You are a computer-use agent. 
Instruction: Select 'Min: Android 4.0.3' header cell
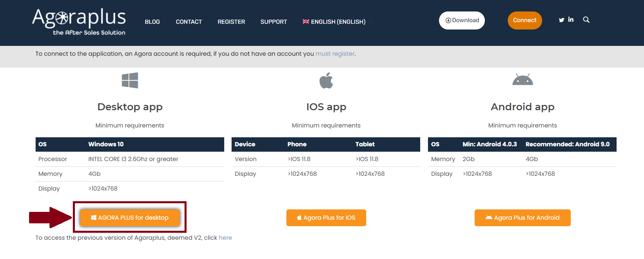pyautogui.click(x=490, y=144)
